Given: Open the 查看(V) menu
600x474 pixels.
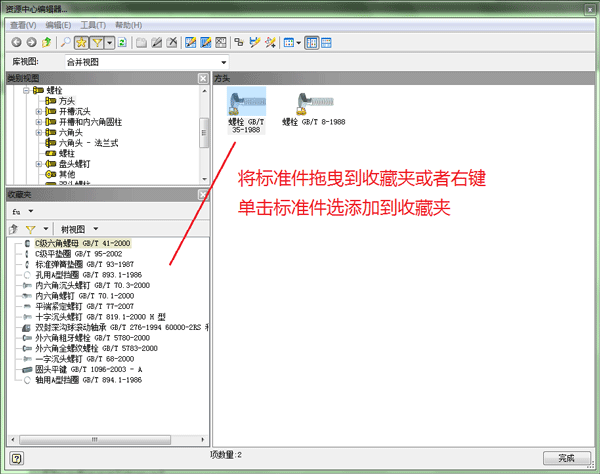Looking at the screenshot, I should pos(23,25).
